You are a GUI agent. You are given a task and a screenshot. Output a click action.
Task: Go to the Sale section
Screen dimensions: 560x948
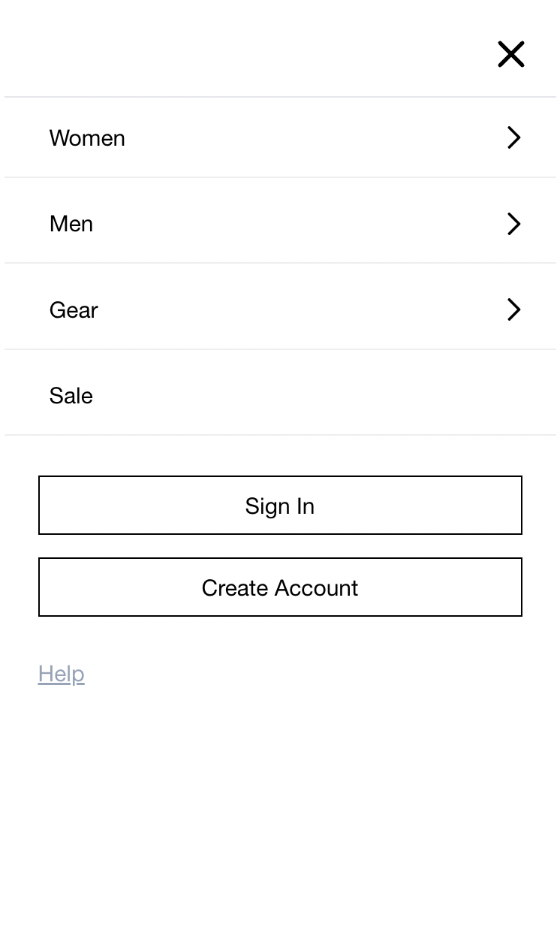(x=71, y=396)
